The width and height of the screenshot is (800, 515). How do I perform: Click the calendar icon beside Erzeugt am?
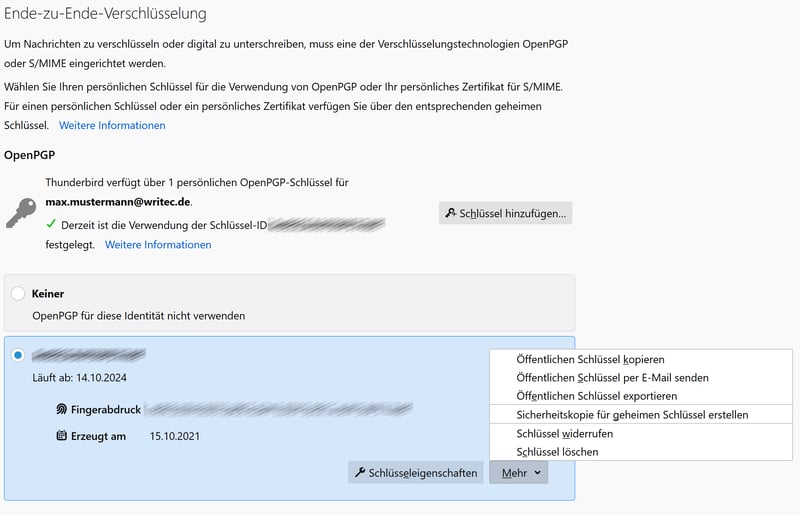tap(62, 436)
